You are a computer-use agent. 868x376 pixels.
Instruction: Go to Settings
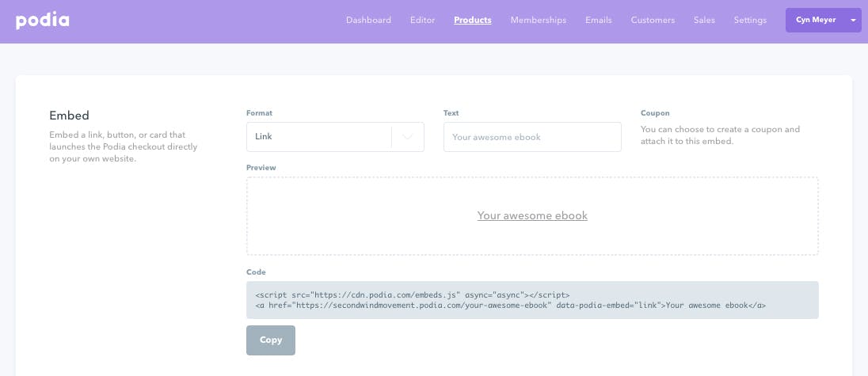750,20
